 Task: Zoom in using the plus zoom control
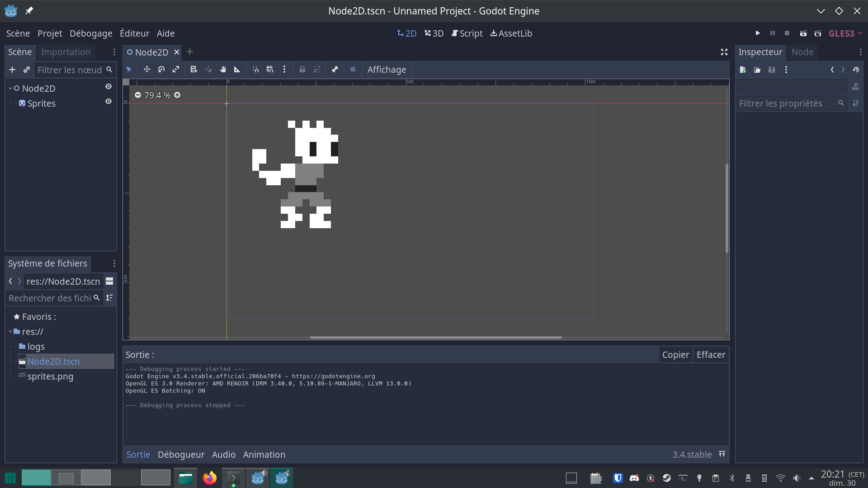(x=177, y=95)
